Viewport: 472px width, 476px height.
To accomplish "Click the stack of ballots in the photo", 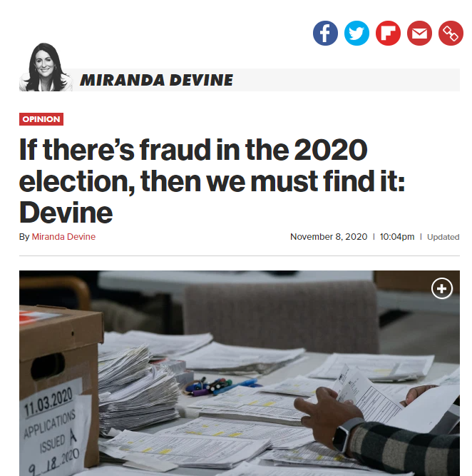I will coord(138,392).
